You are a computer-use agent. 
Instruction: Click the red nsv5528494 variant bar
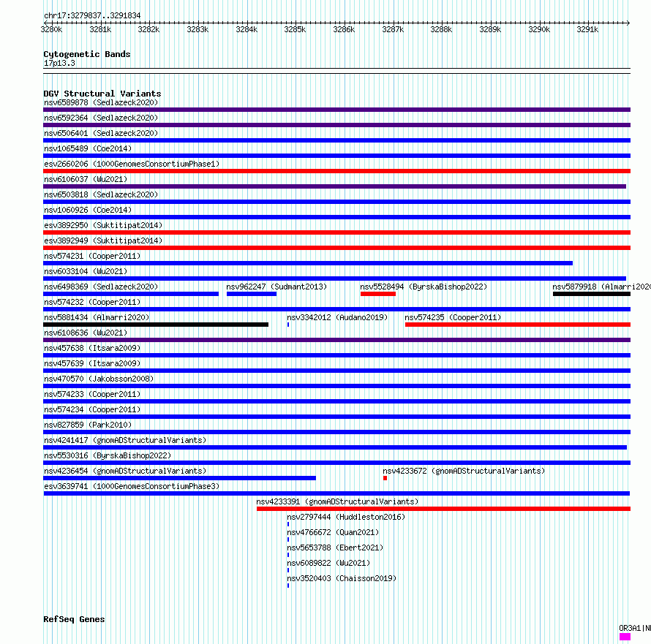pos(378,294)
